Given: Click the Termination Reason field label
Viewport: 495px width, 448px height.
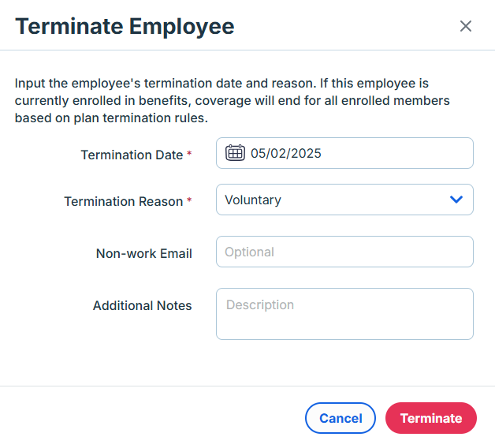Looking at the screenshot, I should [x=124, y=201].
